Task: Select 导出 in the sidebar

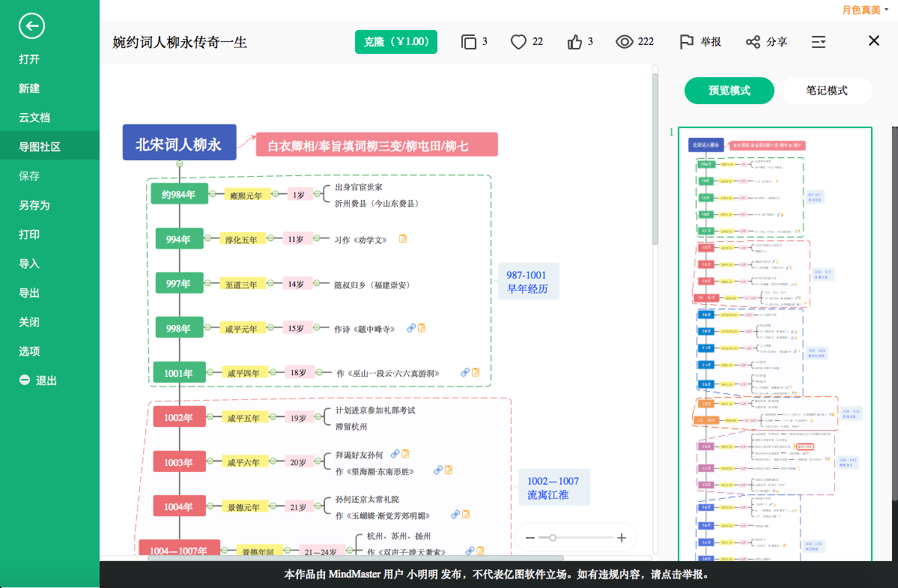Action: click(x=29, y=293)
